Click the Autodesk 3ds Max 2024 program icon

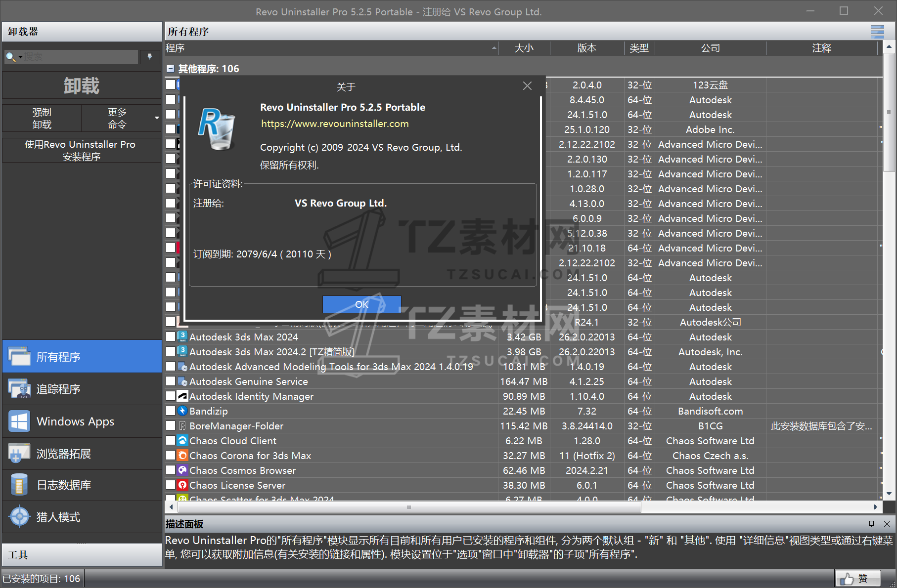point(182,337)
